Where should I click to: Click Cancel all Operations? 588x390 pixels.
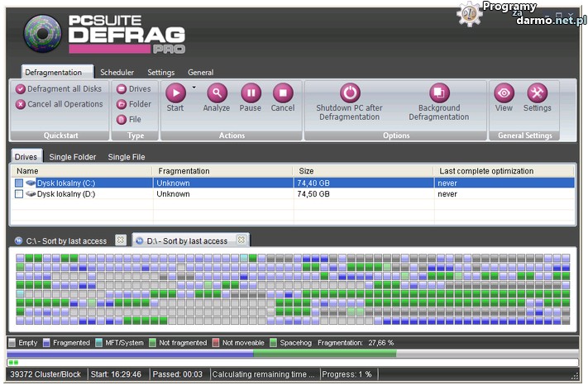coord(58,104)
